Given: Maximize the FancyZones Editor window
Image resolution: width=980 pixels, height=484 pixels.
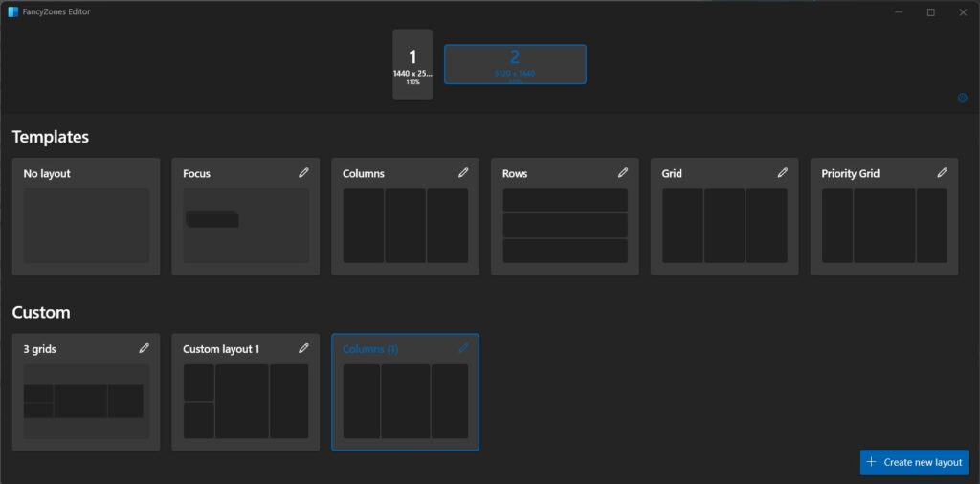Looking at the screenshot, I should click(930, 11).
